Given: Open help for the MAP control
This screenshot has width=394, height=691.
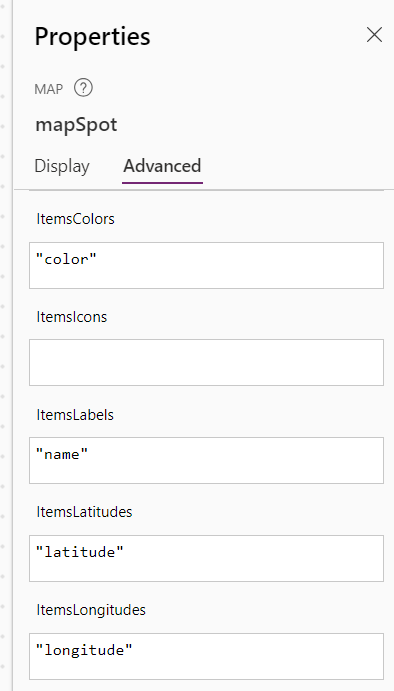Looking at the screenshot, I should click(x=83, y=88).
